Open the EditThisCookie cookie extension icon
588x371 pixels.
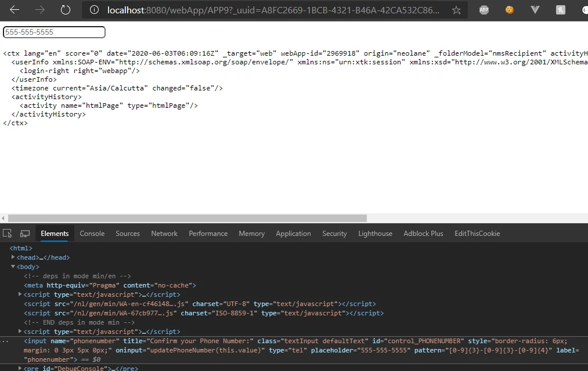pyautogui.click(x=509, y=10)
